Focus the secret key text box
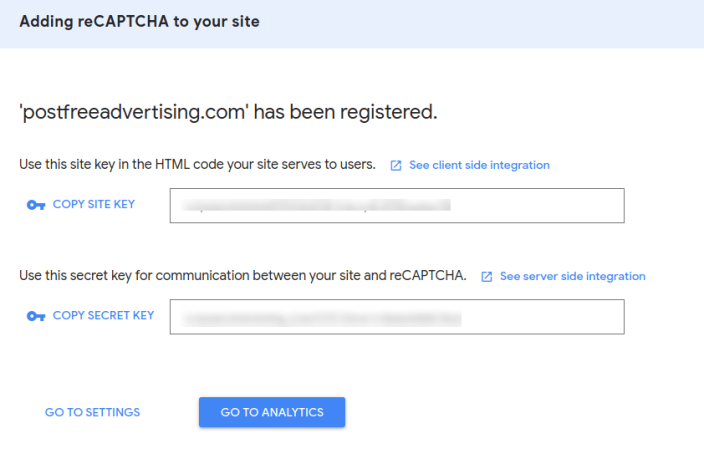 click(x=397, y=317)
